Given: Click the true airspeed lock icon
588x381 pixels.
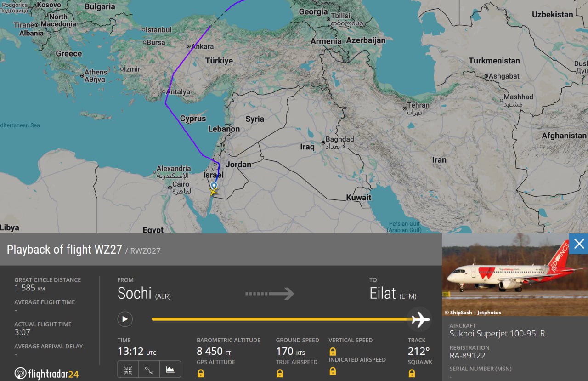Looking at the screenshot, I should [x=280, y=373].
